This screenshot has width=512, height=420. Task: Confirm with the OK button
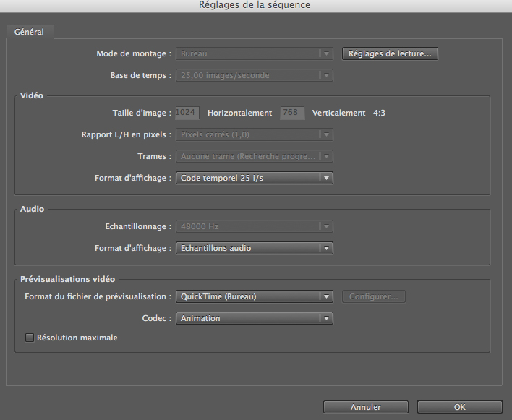pos(460,407)
